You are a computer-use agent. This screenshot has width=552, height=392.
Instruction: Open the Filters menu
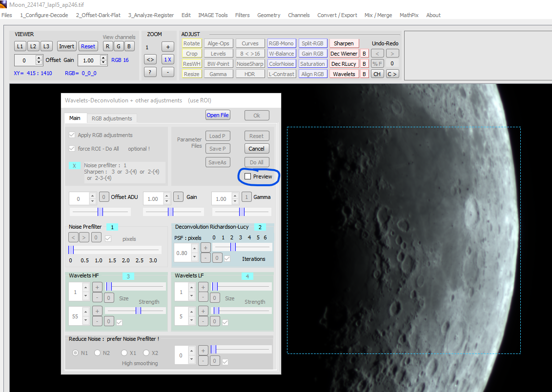click(x=242, y=15)
